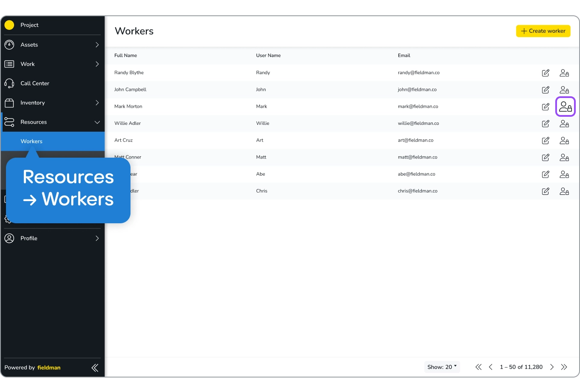Select the Workers submenu item
Screen dimensions: 580x392
click(x=52, y=141)
